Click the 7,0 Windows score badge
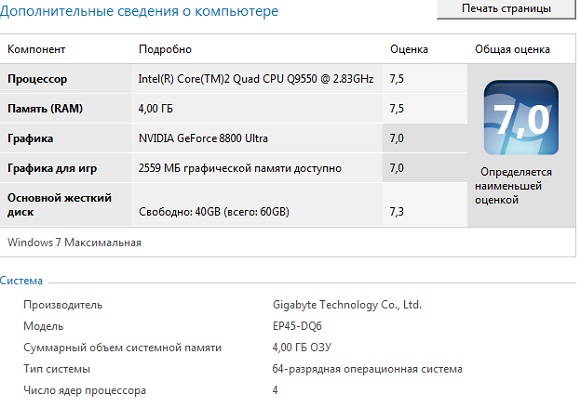The image size is (580, 407). (x=521, y=118)
